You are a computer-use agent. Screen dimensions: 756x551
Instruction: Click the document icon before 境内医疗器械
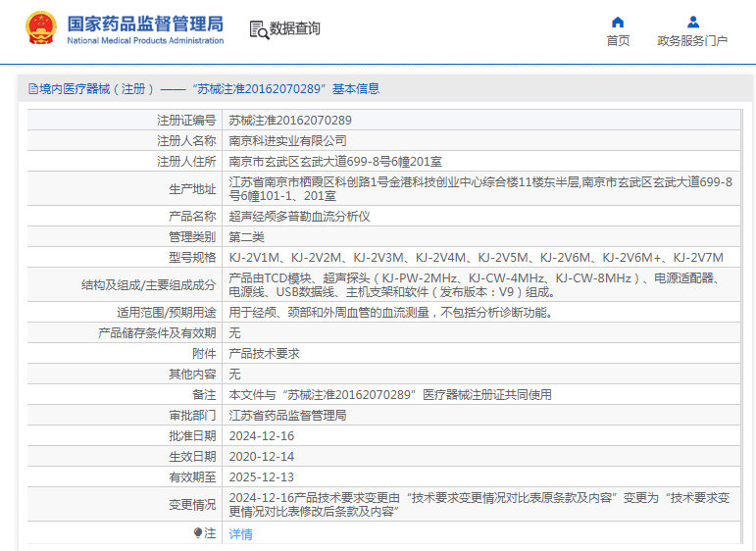point(32,88)
